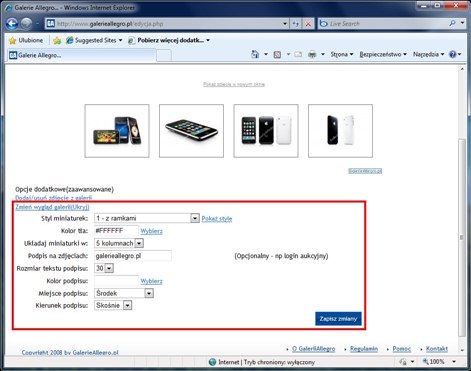Screen dimensions: 471x371
Task: Open Pobierz więcej dodatków item
Action: point(169,40)
